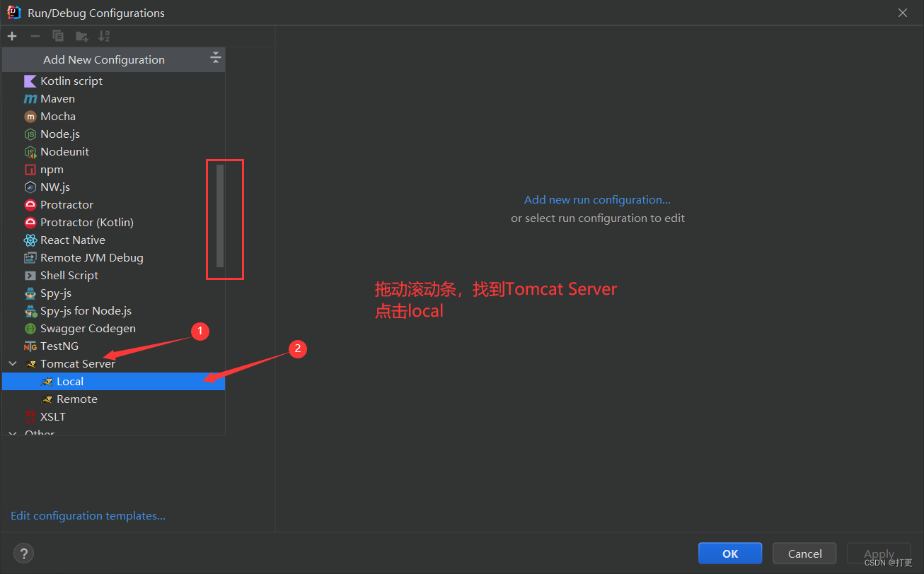Pick the npm configuration label
Image resolution: width=924 pixels, height=574 pixels.
click(52, 170)
